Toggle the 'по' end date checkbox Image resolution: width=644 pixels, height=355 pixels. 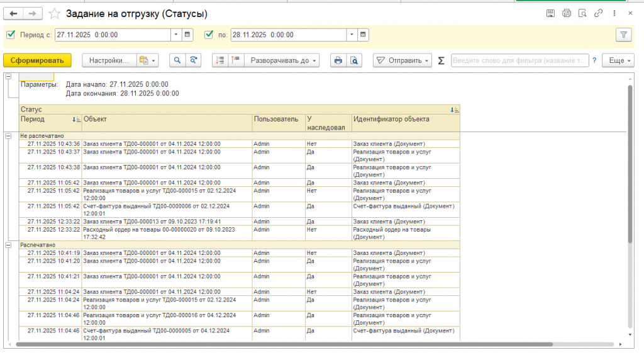pyautogui.click(x=209, y=35)
